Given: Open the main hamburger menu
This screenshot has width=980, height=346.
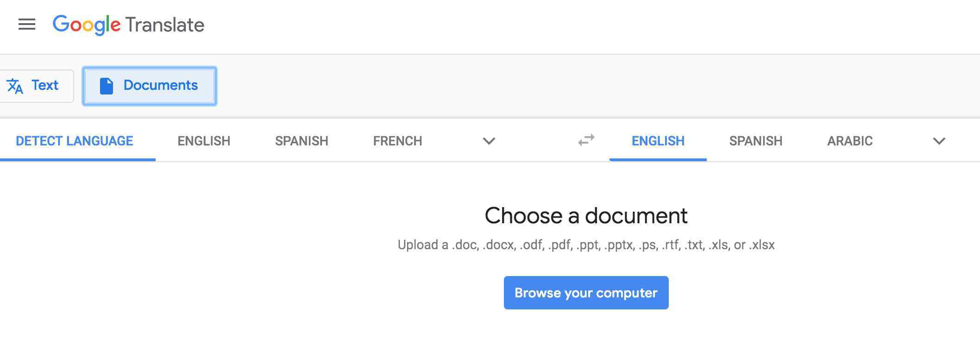Looking at the screenshot, I should point(27,25).
